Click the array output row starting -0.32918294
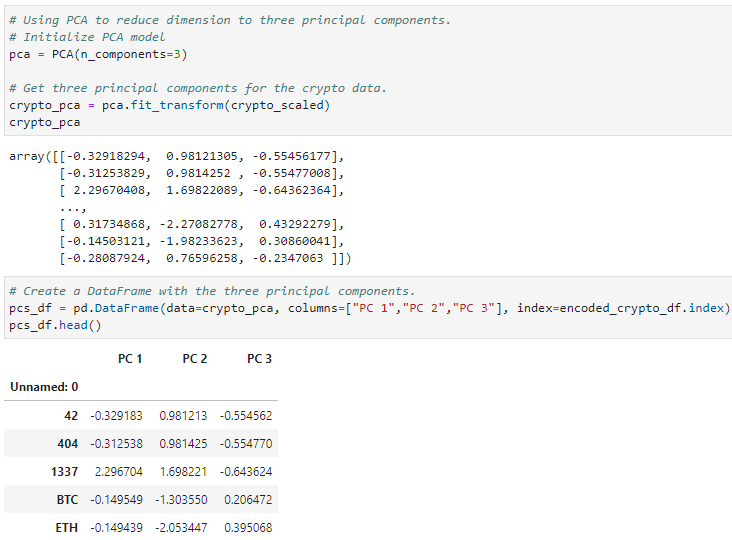Viewport: 732px width, 540px height. [x=176, y=156]
